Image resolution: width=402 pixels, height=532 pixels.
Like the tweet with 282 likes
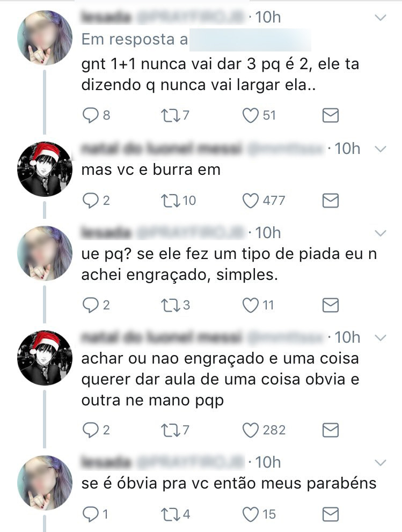[251, 430]
